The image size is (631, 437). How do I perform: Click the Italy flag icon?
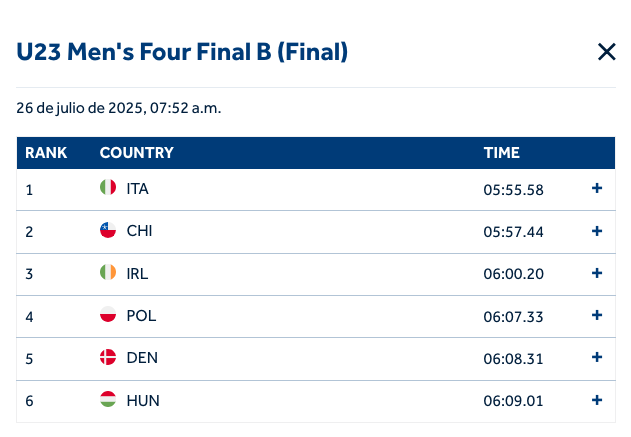pos(108,188)
